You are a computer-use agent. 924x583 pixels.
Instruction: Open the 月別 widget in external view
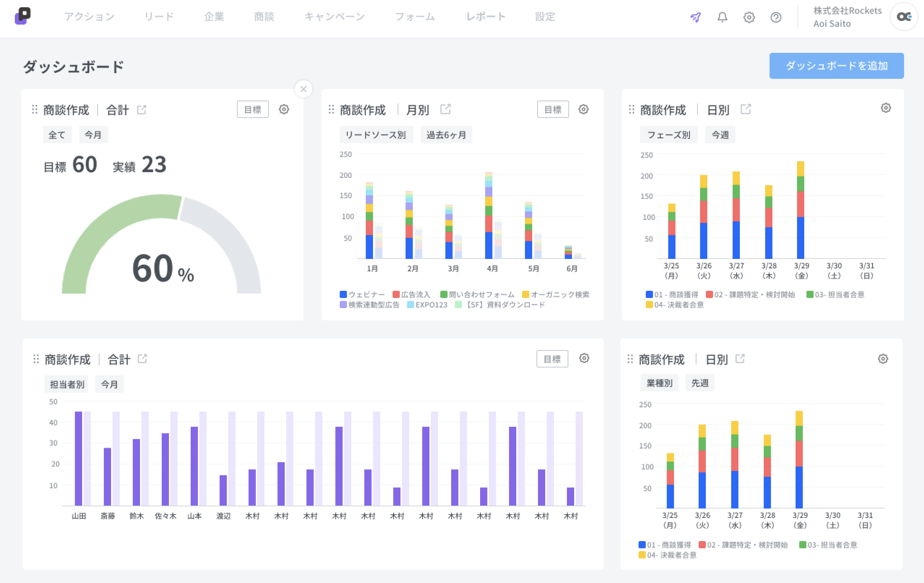[x=445, y=109]
